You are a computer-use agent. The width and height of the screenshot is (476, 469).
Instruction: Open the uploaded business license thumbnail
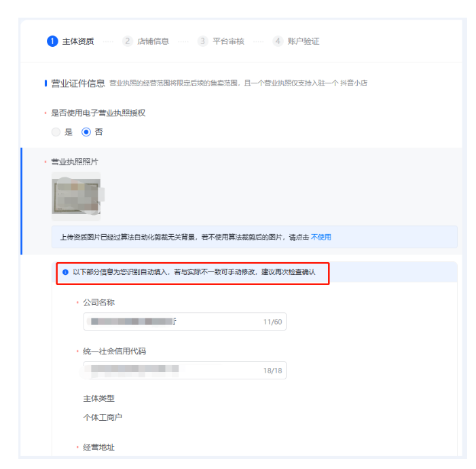[76, 196]
